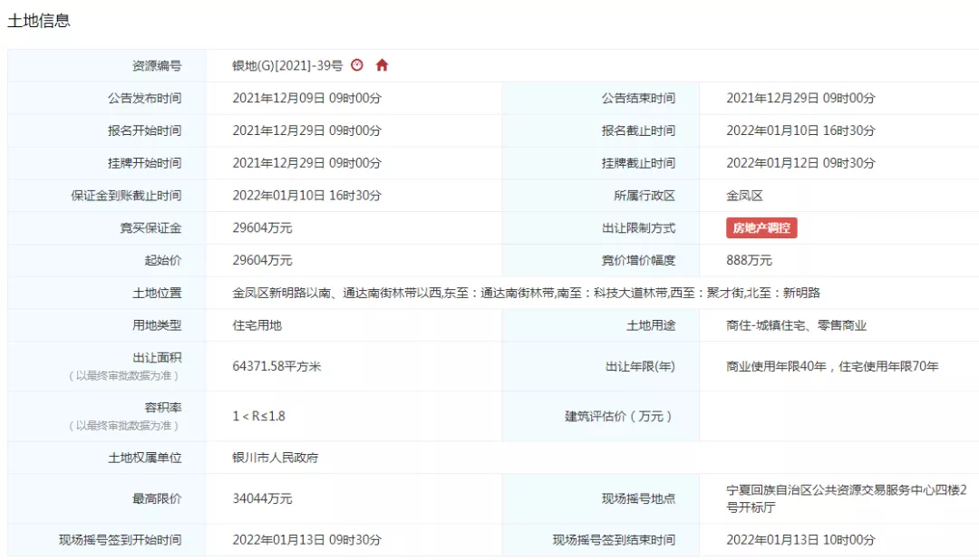This screenshot has width=979, height=560.
Task: Click the 竞买保证金 value 29604万元
Action: (x=262, y=228)
